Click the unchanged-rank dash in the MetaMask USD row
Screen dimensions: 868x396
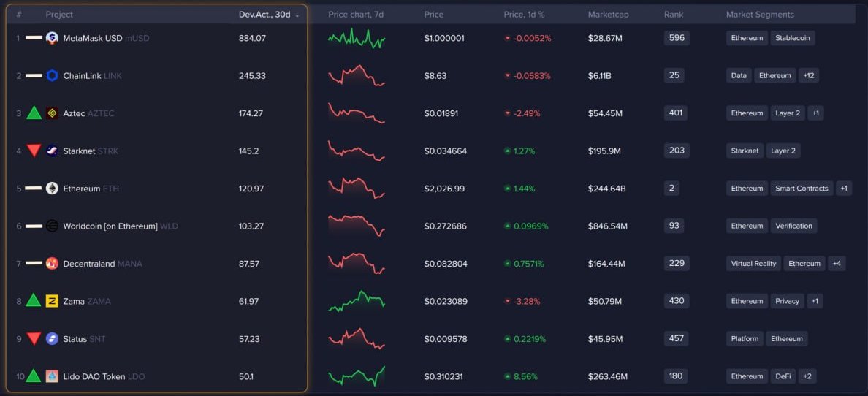34,38
